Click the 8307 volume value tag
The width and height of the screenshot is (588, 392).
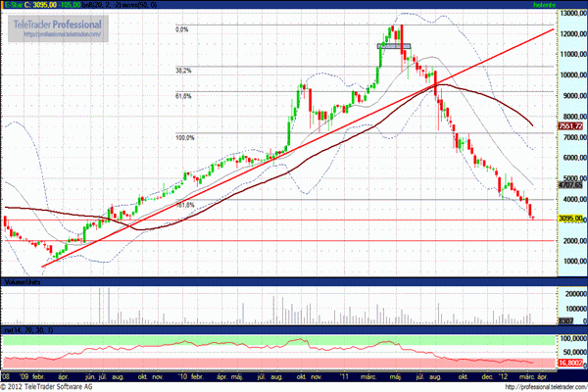[566, 319]
